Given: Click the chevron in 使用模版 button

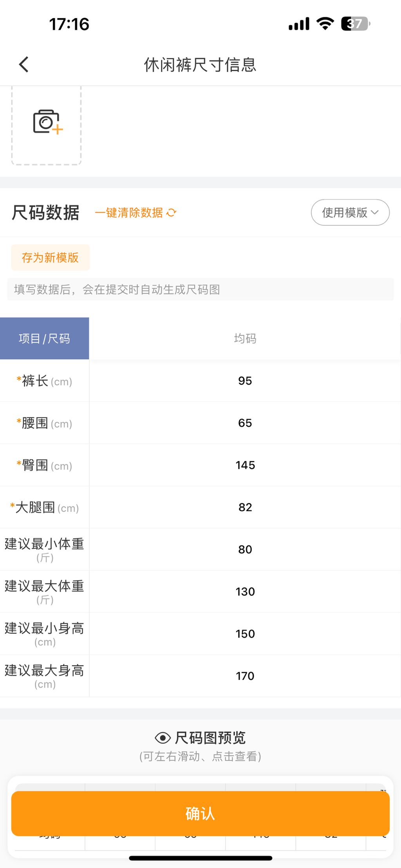Looking at the screenshot, I should [375, 213].
